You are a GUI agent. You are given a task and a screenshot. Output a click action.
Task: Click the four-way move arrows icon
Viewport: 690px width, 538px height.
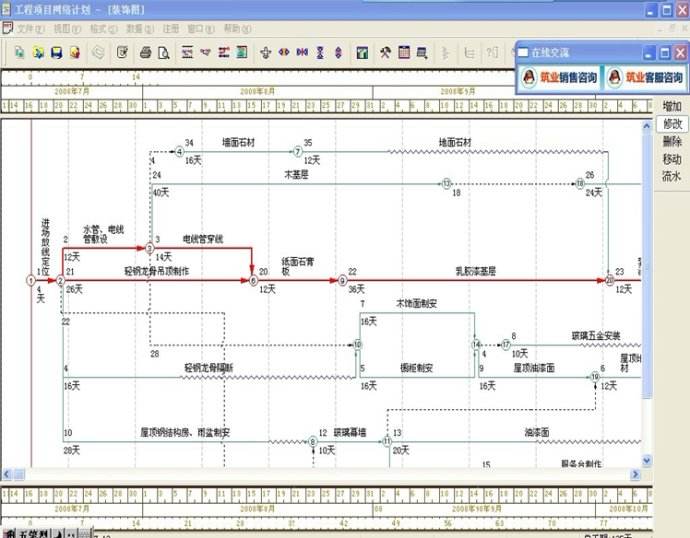[265, 53]
